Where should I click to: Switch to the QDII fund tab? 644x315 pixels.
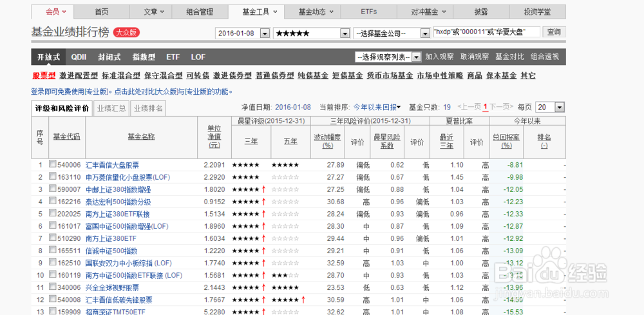pyautogui.click(x=79, y=57)
